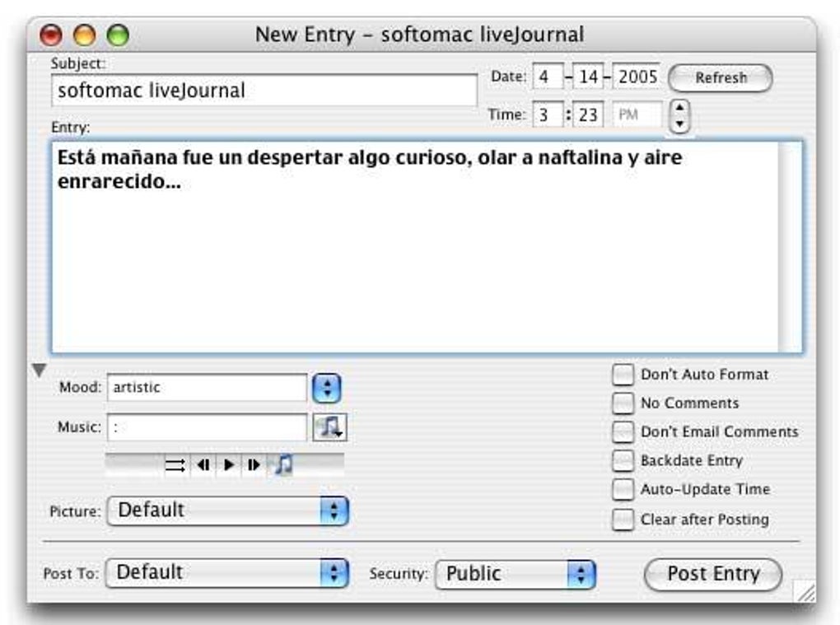Click the PM field in Time

point(637,114)
